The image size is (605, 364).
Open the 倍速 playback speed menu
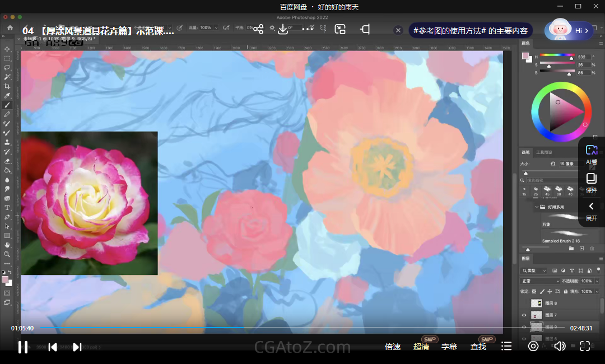click(393, 347)
